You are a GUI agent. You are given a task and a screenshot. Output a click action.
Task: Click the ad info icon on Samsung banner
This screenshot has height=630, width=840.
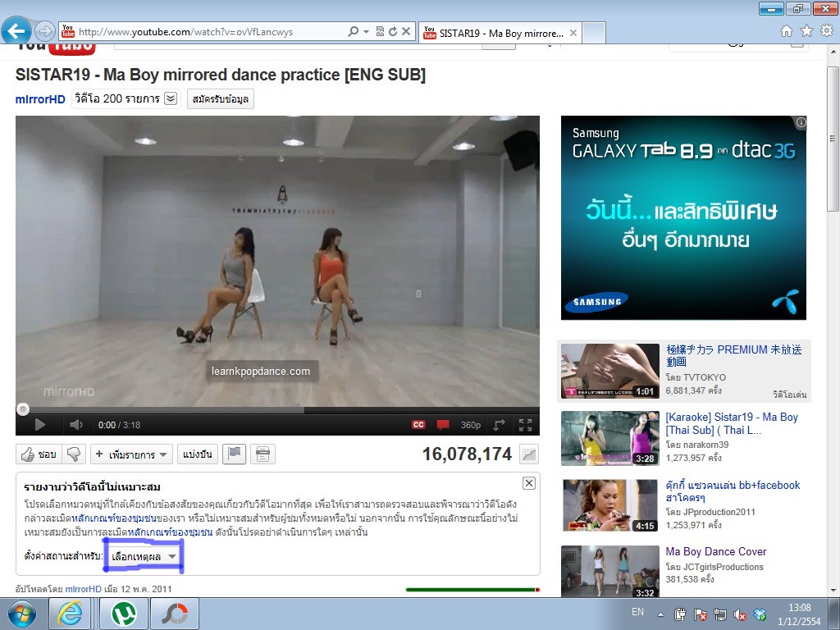801,122
